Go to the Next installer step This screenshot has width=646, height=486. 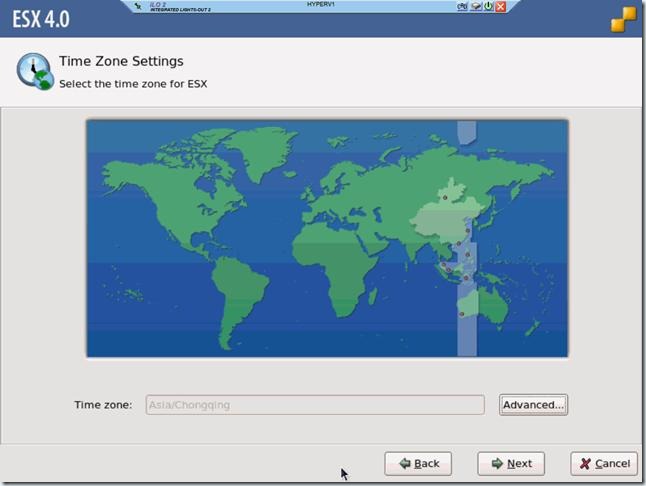coord(511,463)
